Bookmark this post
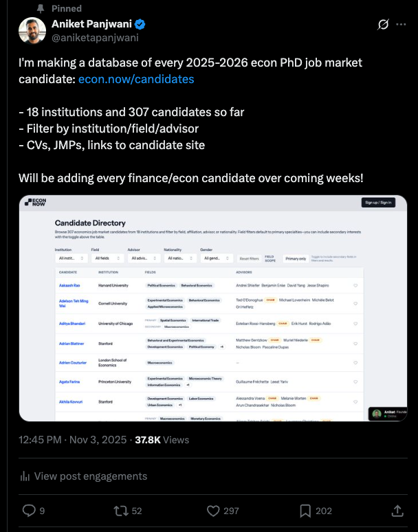Viewport: 418px width, 532px height. 305,511
